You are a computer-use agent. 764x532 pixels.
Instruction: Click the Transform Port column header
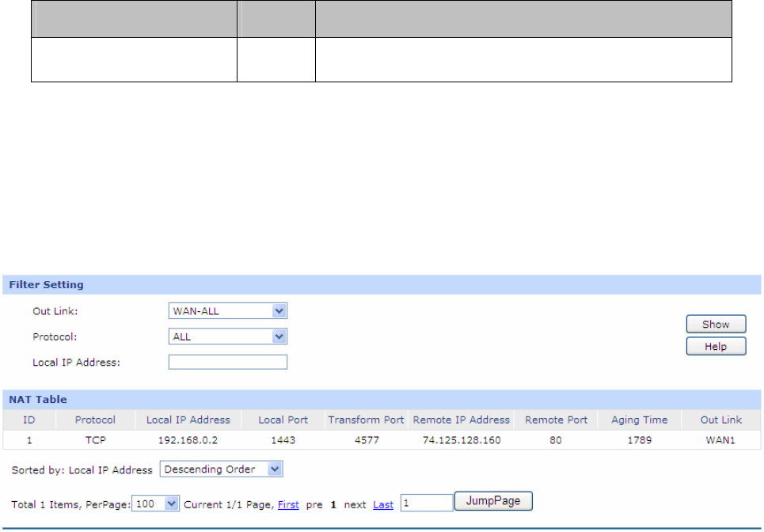click(366, 420)
